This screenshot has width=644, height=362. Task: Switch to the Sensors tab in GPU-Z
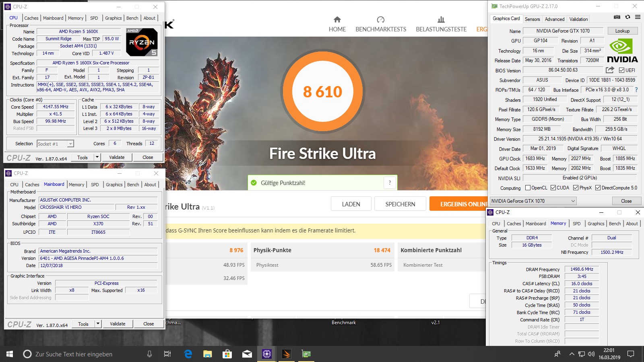point(532,19)
